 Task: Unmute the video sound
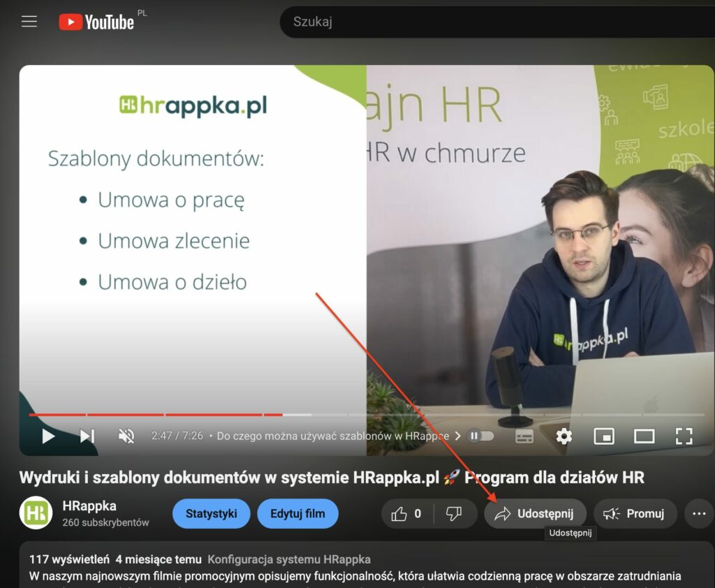click(126, 436)
